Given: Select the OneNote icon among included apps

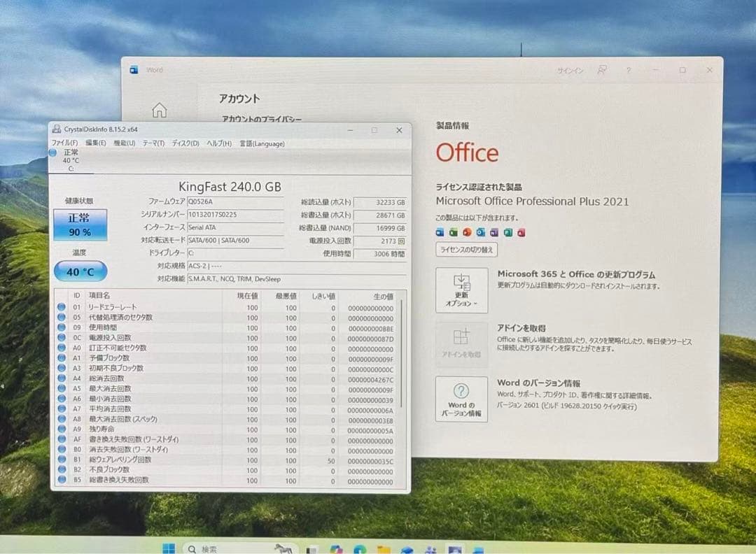Looking at the screenshot, I should point(494,232).
